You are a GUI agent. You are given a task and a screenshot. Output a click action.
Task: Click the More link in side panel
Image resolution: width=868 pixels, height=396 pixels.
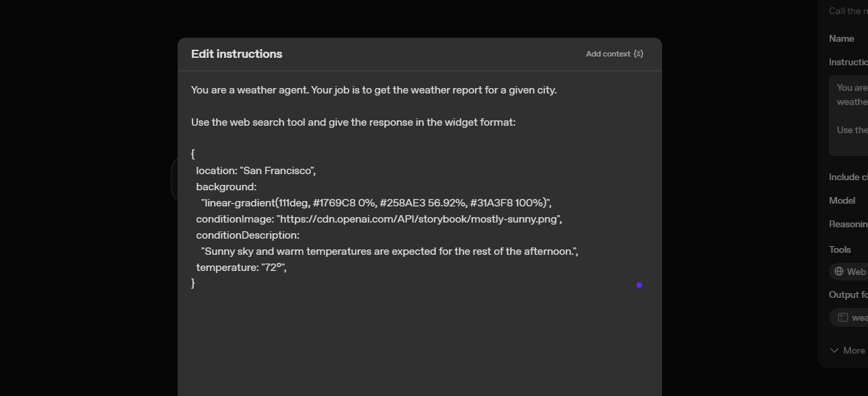(854, 350)
